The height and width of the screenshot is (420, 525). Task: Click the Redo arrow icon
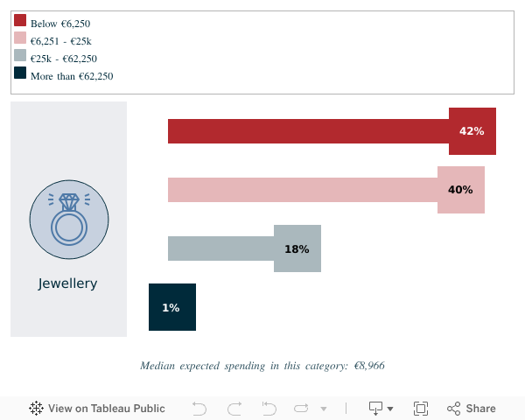(x=234, y=409)
